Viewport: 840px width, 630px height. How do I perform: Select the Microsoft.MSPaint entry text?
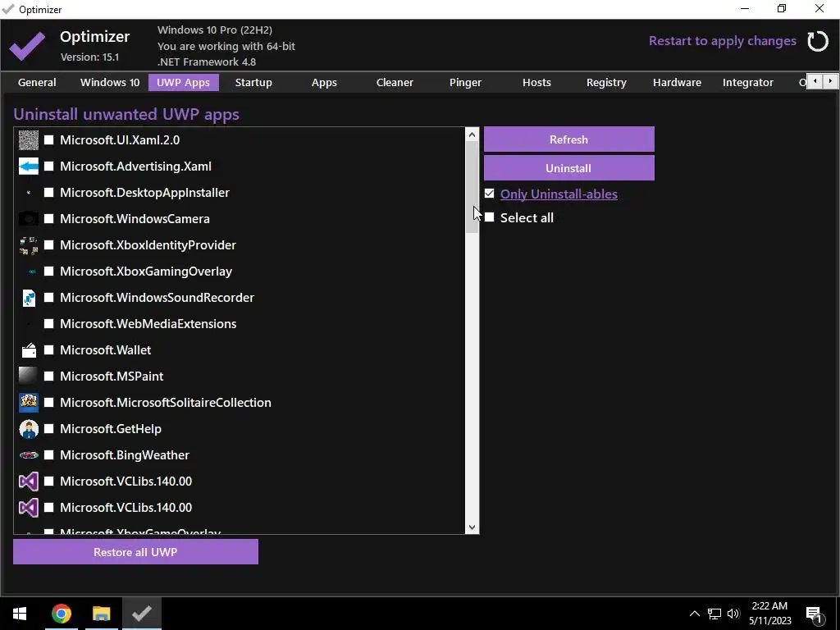[x=112, y=377]
